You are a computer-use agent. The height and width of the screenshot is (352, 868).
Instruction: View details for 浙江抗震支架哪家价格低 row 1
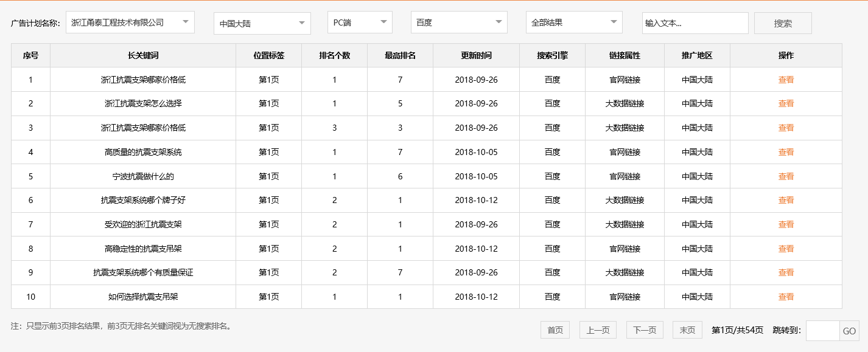coord(786,79)
